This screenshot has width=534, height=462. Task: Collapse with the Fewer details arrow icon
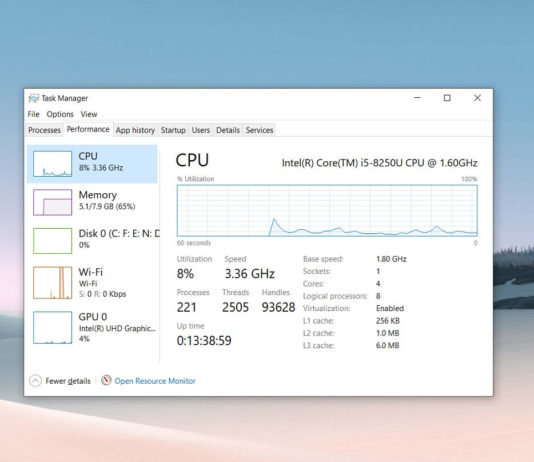tap(35, 381)
